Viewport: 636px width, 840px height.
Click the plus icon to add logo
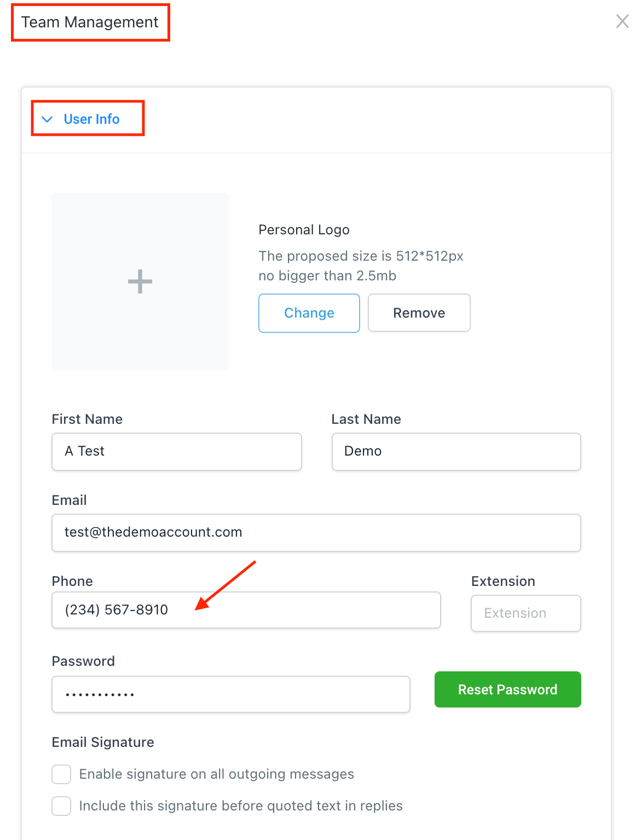140,281
